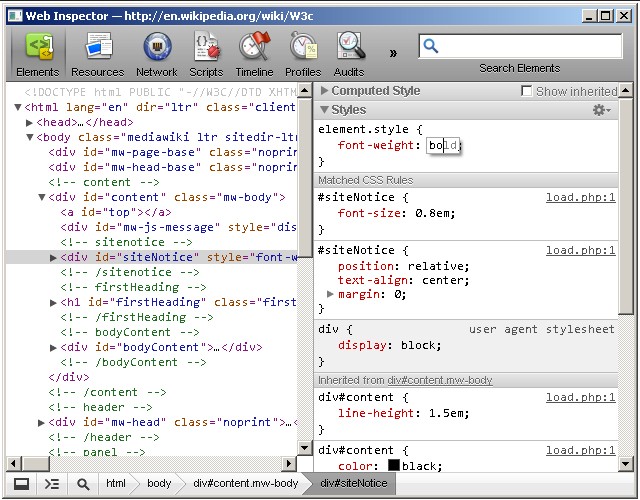Screen dimensions: 640x500
Task: Select the <!-- sitenotice --> comment
Action: tap(126, 242)
